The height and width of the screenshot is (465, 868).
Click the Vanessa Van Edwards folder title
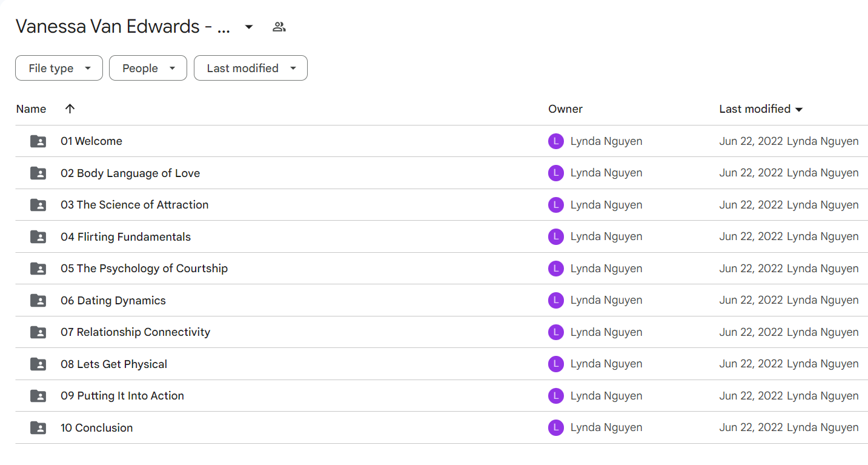(x=123, y=27)
